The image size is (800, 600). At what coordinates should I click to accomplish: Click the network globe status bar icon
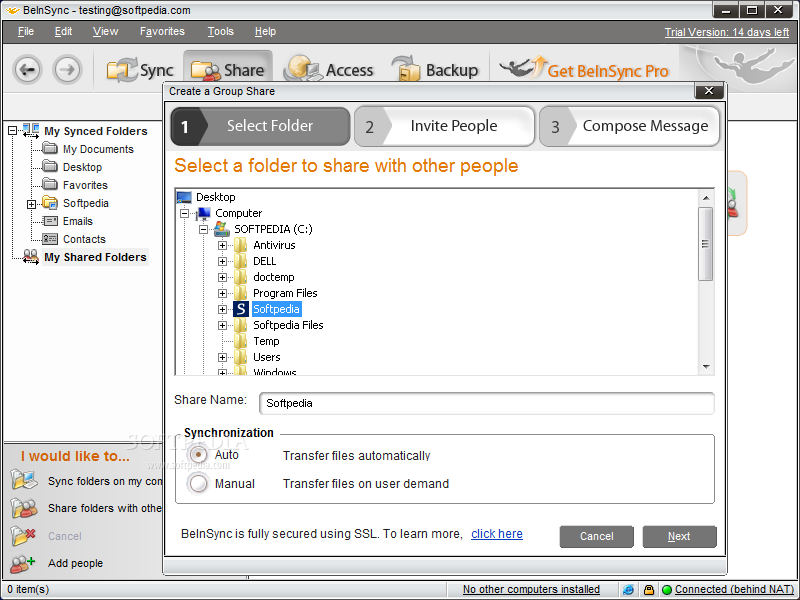click(629, 589)
